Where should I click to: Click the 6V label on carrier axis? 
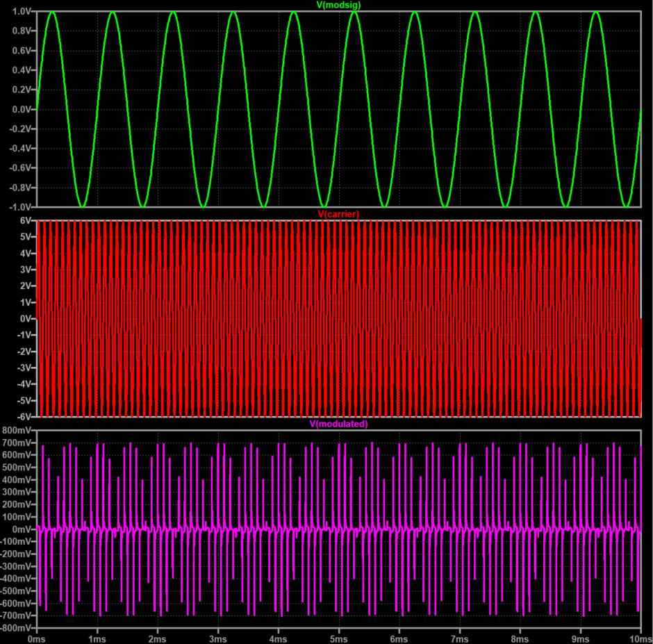point(26,220)
